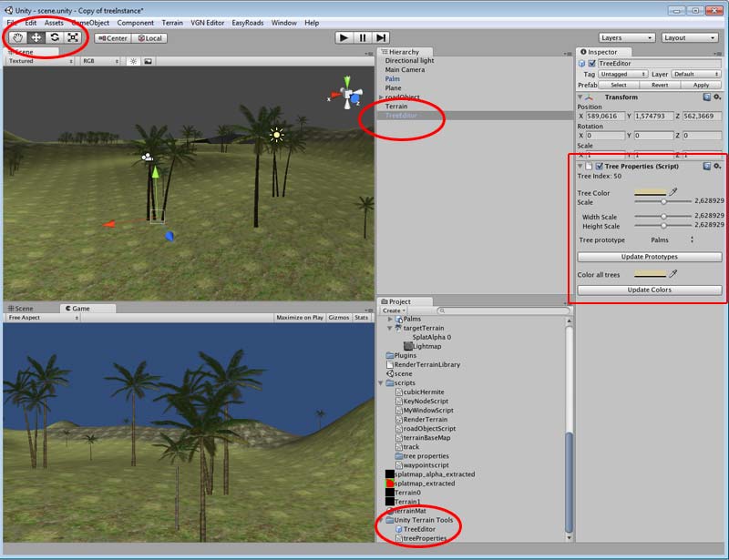Select the Rotate tool
The width and height of the screenshot is (729, 560).
[55, 38]
